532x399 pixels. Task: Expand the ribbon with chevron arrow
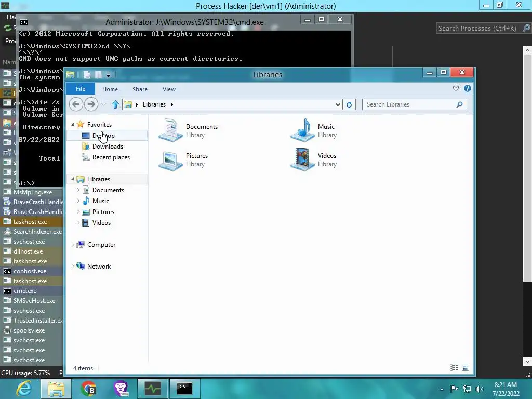[456, 88]
